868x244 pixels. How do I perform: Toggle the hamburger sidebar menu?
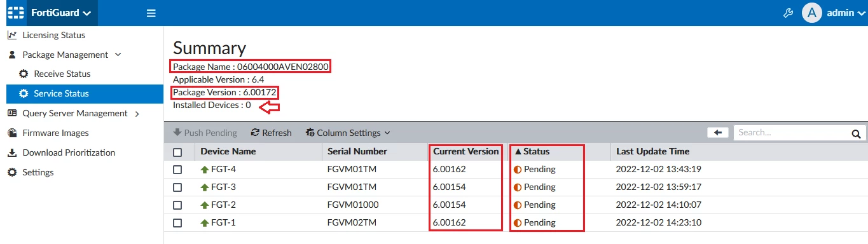[x=151, y=13]
